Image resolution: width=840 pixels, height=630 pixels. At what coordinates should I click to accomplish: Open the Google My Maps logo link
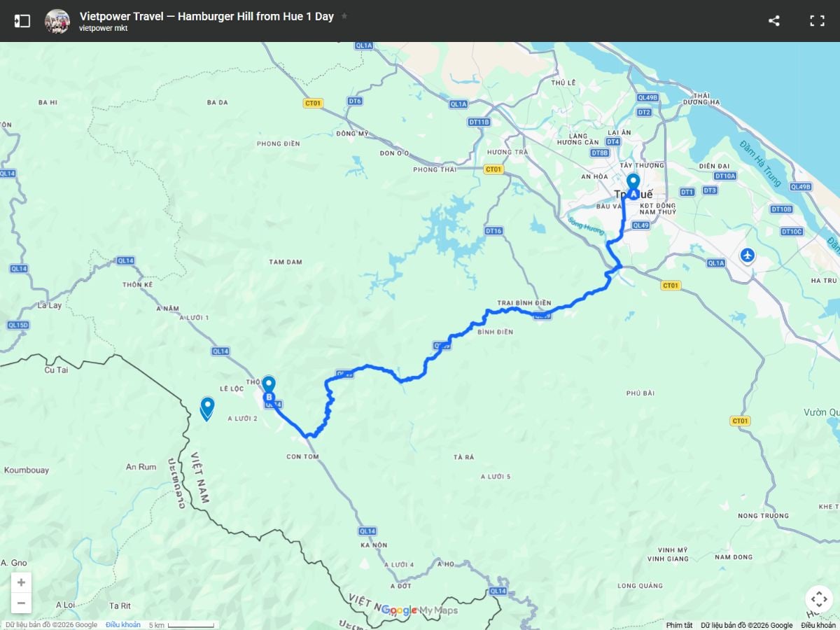tap(419, 610)
